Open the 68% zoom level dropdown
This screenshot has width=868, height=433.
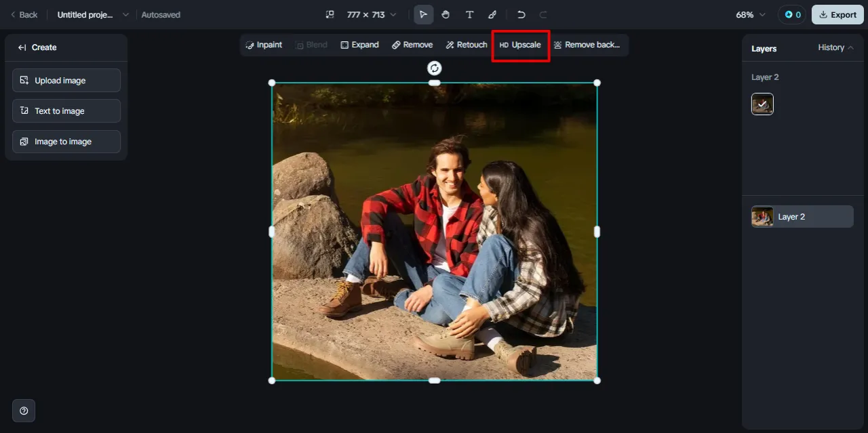[x=750, y=14]
